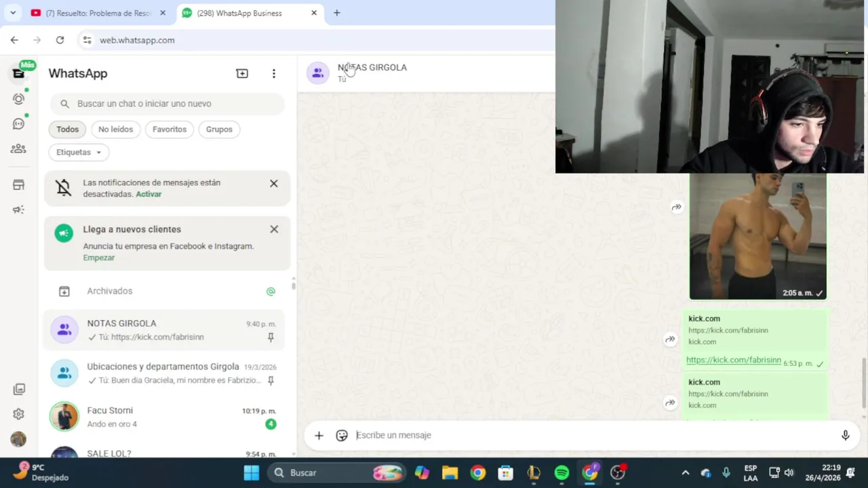This screenshot has height=488, width=868.
Task: Select the No leídos filter chip
Action: [115, 129]
